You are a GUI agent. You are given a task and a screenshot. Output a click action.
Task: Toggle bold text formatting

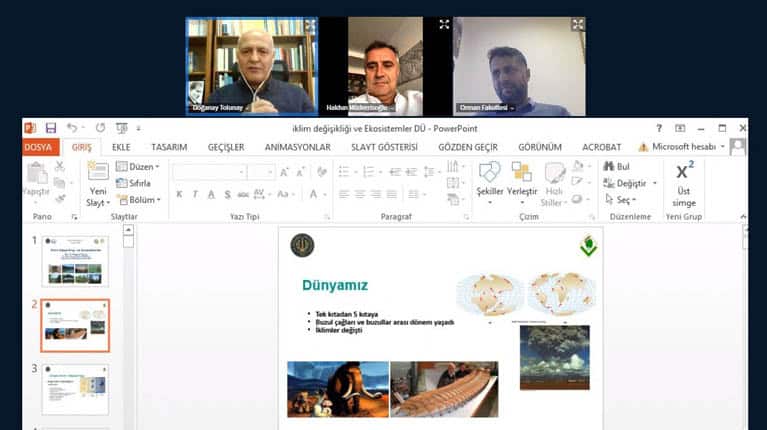tap(180, 194)
